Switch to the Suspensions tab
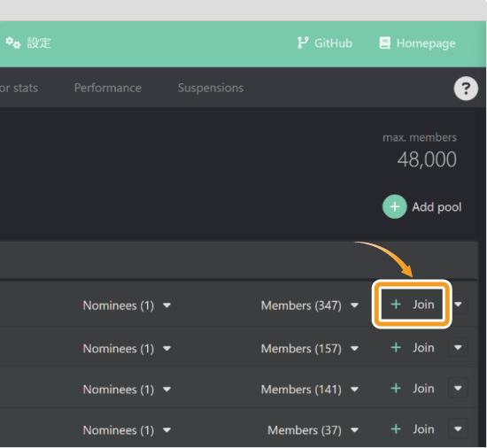Viewport: 487px width, 448px height. coord(211,89)
